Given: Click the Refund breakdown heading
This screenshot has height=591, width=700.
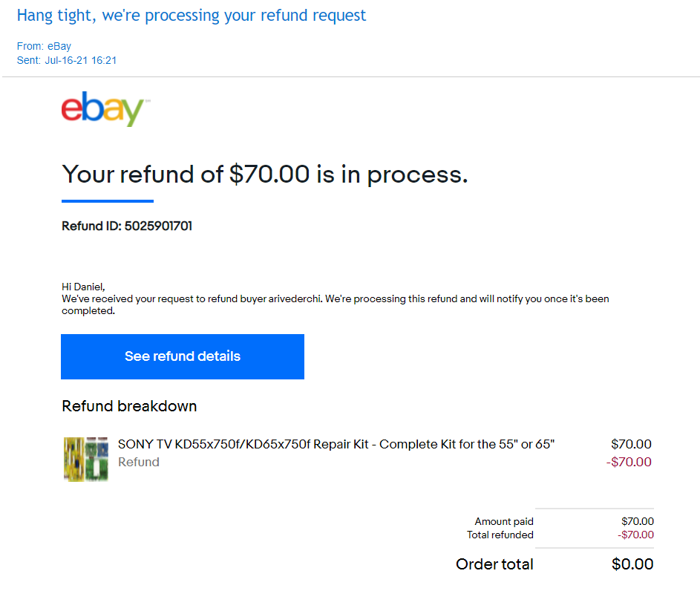Looking at the screenshot, I should 129,406.
